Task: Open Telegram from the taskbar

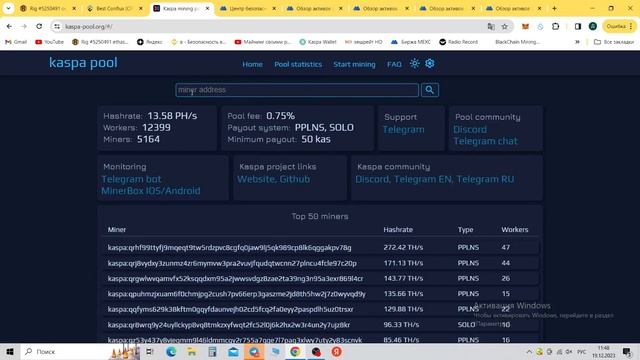Action: 254,351
